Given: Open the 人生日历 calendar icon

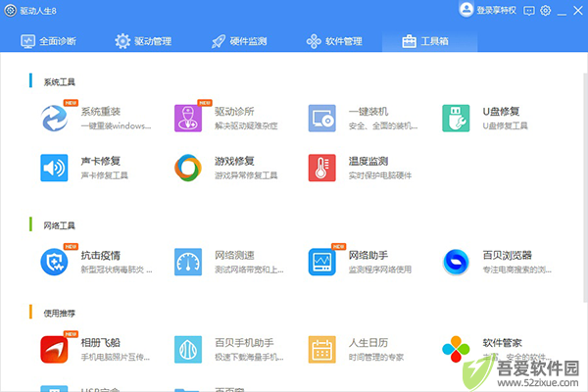Looking at the screenshot, I should [322, 349].
